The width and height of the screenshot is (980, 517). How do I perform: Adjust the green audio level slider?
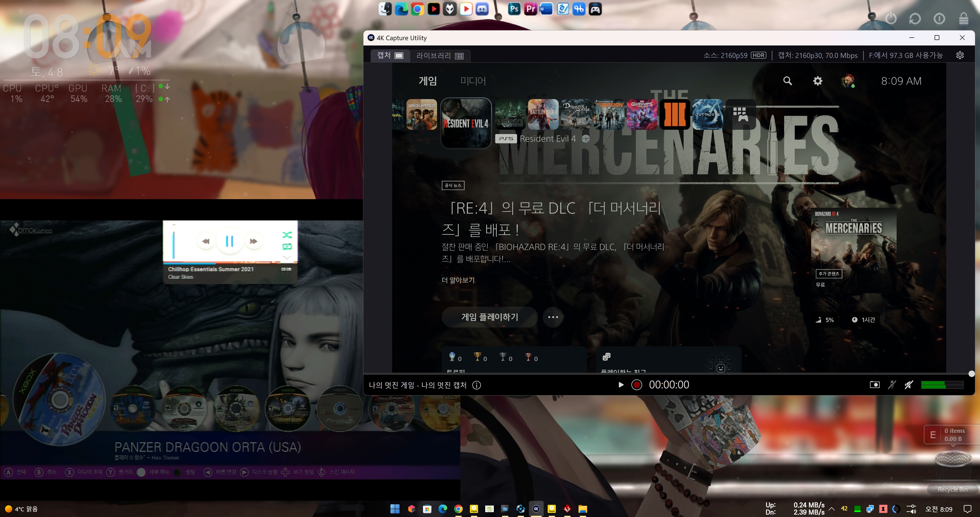pos(942,385)
